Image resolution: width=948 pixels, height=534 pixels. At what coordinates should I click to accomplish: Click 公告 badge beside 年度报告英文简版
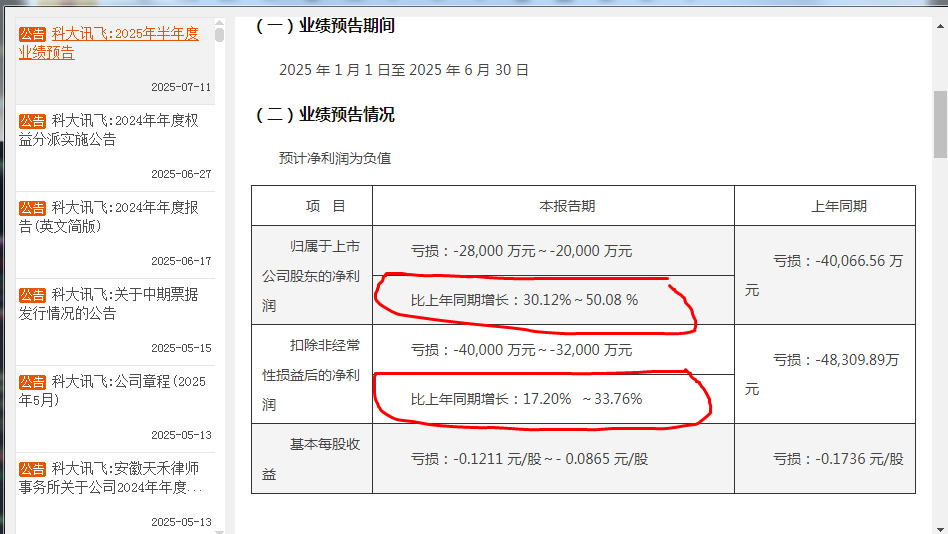[32, 208]
